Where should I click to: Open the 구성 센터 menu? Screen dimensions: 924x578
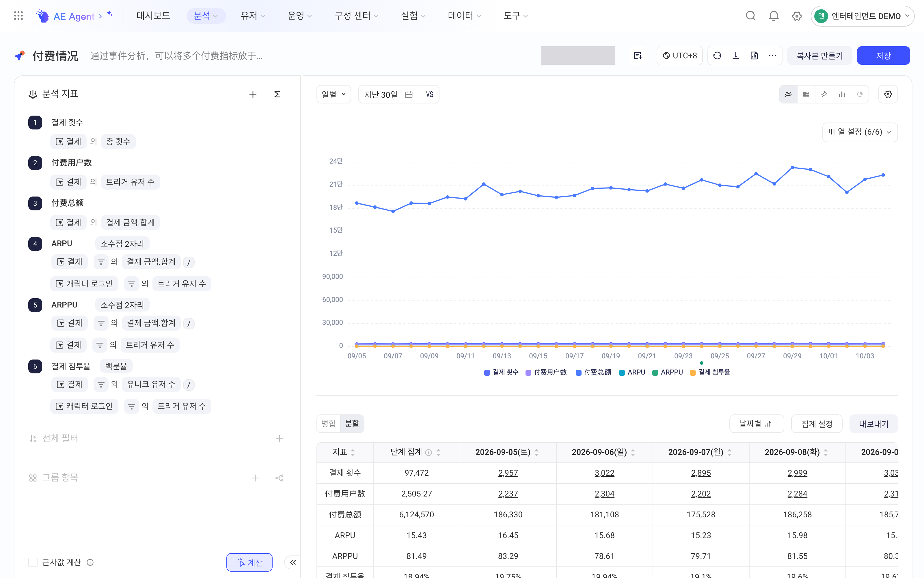(x=356, y=16)
